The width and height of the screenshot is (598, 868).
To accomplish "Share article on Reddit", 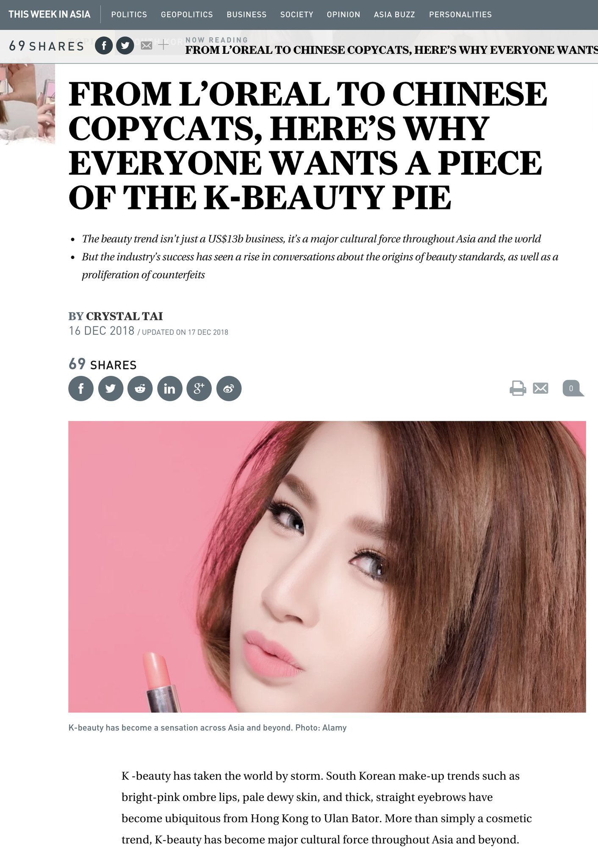I will (140, 388).
